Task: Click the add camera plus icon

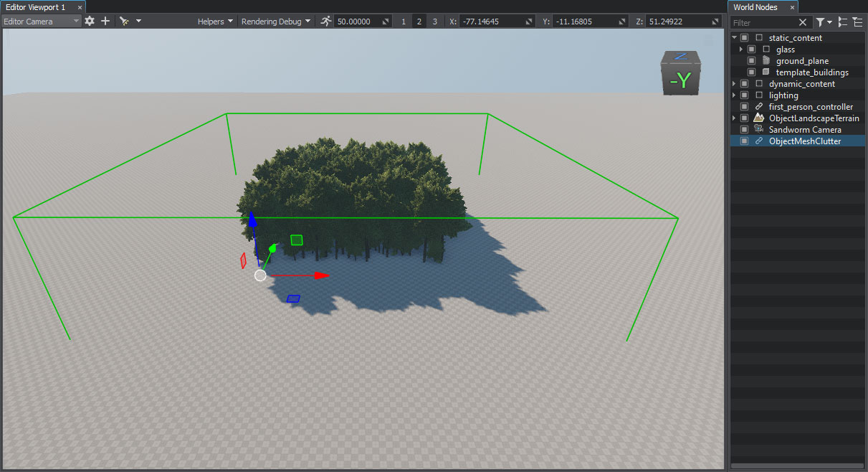Action: tap(105, 22)
